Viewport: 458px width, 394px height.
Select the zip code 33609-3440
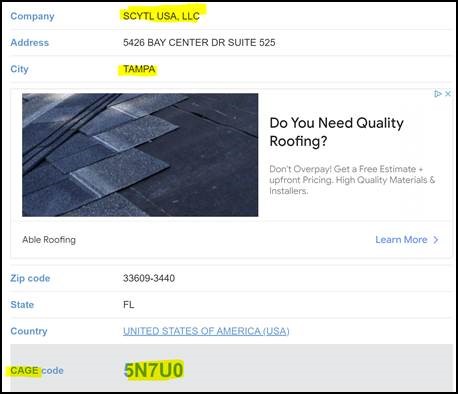(x=149, y=278)
